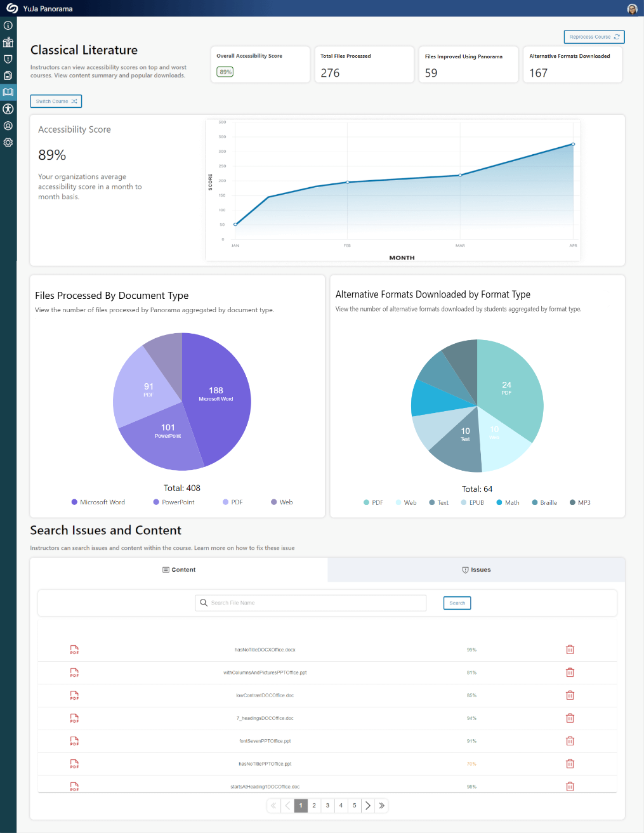This screenshot has width=644, height=833.
Task: Click the PDF icon for lowContrastDOCOffice.doc
Action: 74,695
